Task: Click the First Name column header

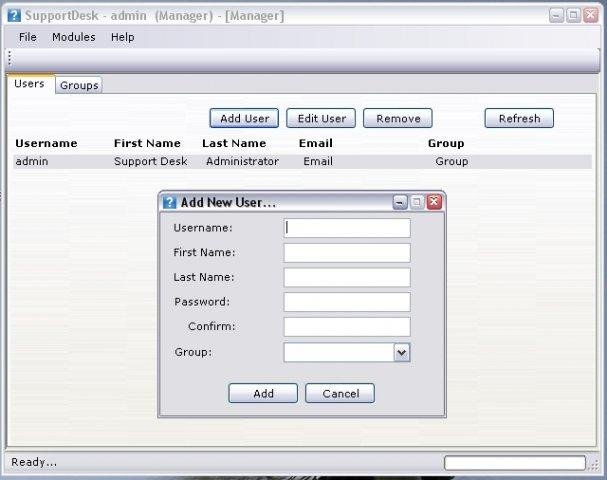Action: pyautogui.click(x=147, y=143)
